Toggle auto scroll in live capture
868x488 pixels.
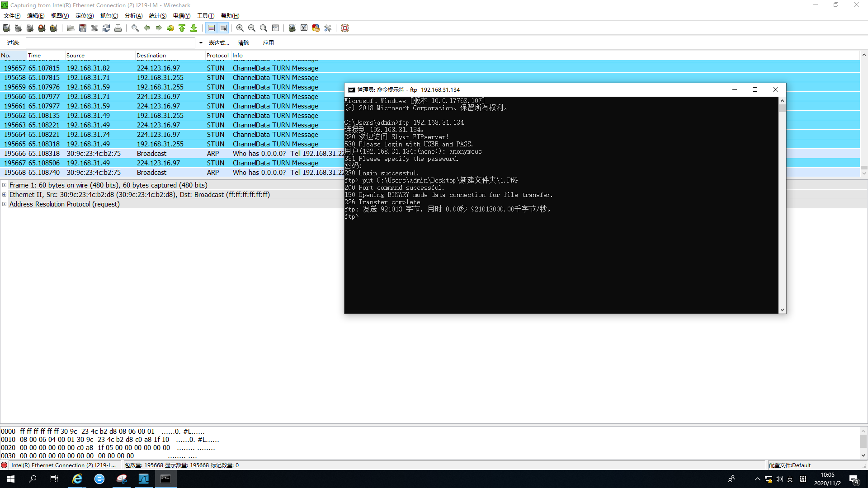coord(223,28)
